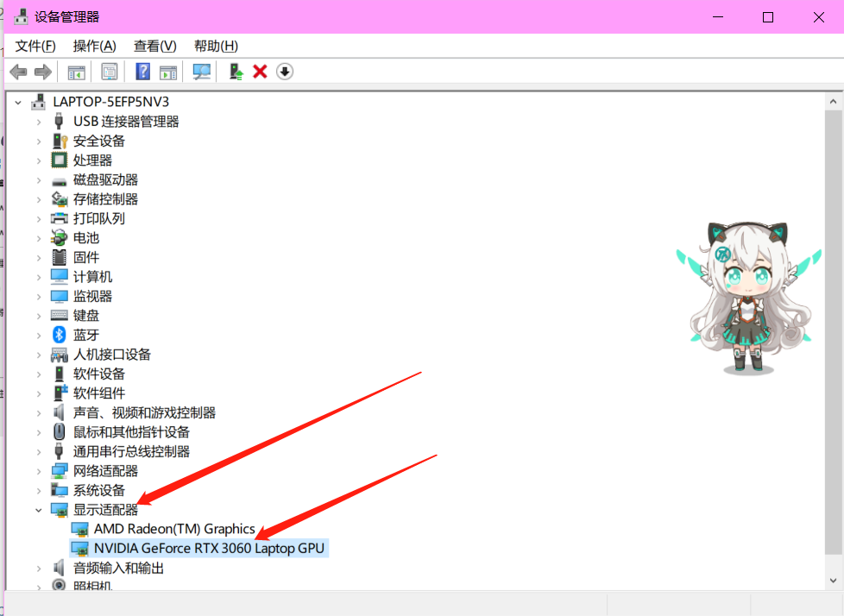This screenshot has width=844, height=616.
Task: Expand the 音频输入和输出 node chevron
Action: 39,569
